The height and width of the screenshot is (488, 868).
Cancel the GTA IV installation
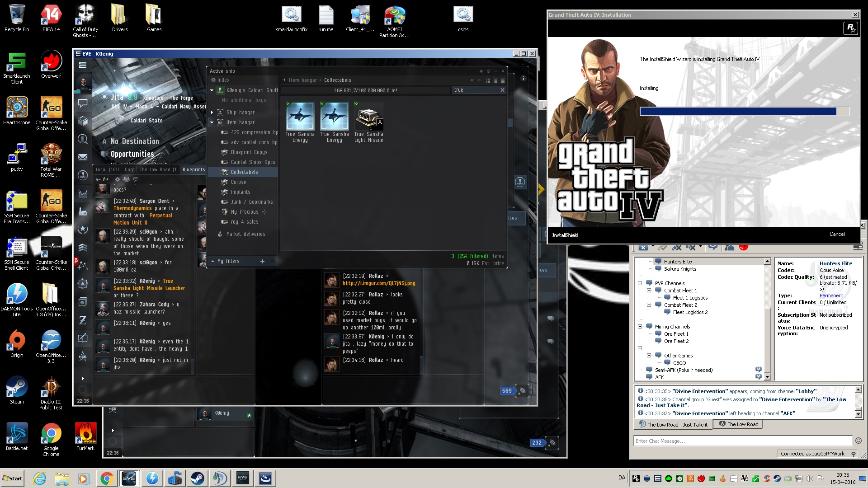click(x=837, y=234)
